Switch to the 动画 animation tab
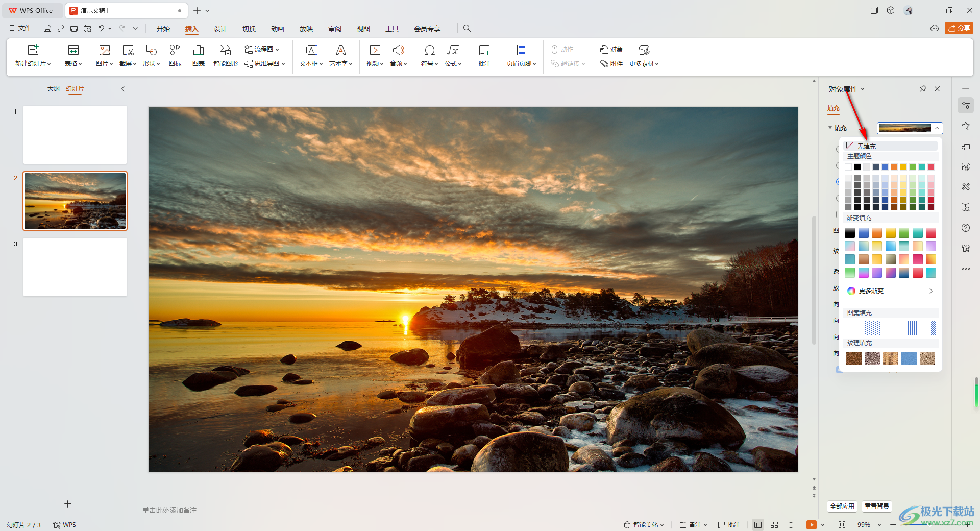Screen dimensions: 980x531 tap(278, 29)
